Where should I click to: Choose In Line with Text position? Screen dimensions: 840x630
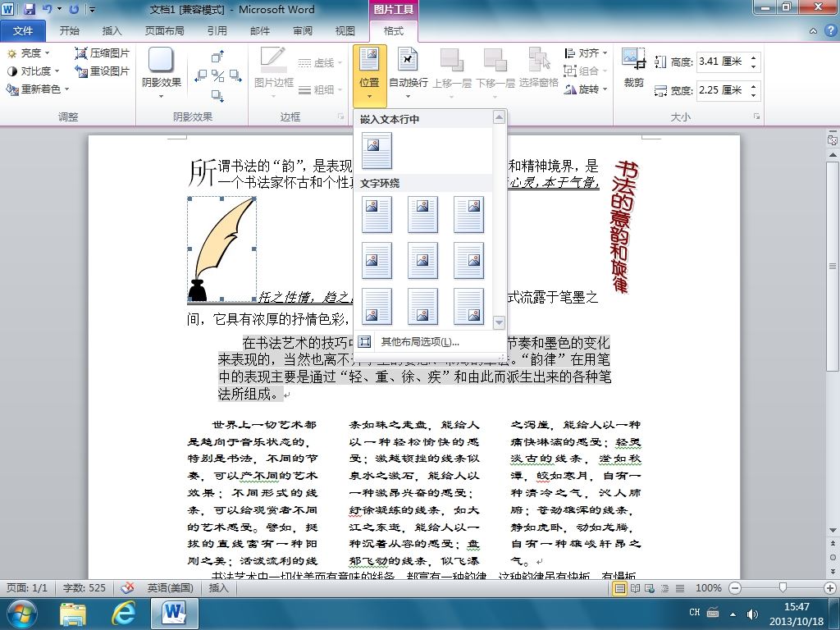[377, 151]
